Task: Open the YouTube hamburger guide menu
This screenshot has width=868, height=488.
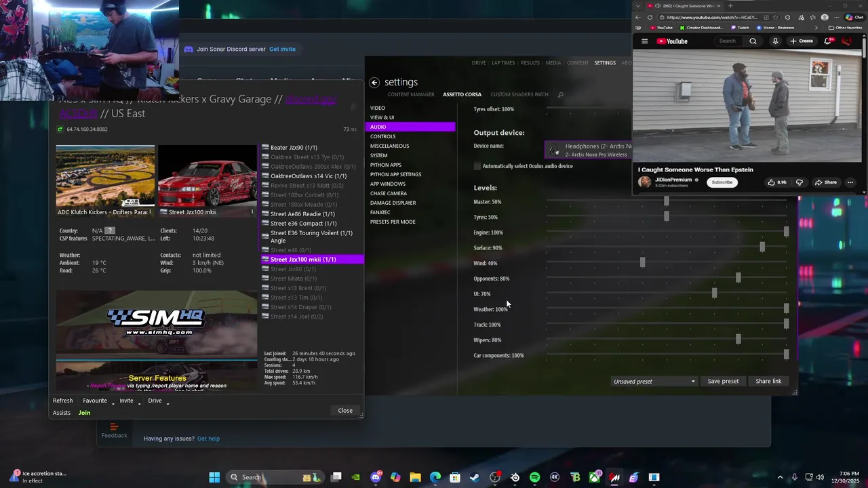Action: 644,41
